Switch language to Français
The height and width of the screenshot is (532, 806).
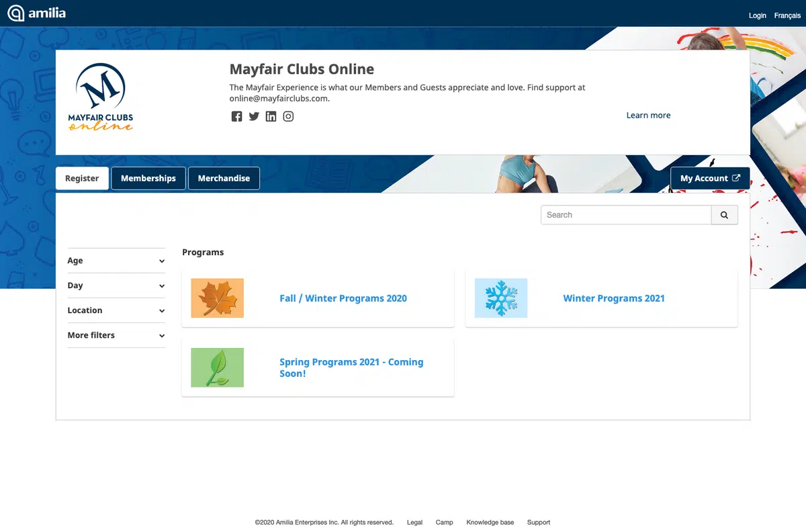[x=787, y=15]
